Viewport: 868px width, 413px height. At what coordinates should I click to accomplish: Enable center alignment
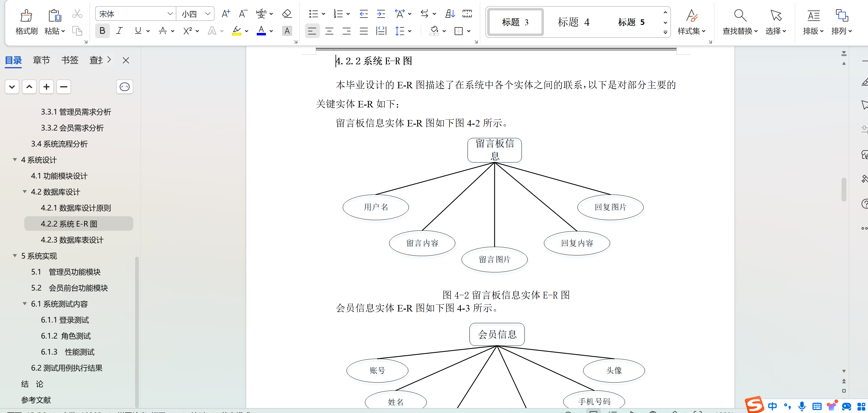329,31
